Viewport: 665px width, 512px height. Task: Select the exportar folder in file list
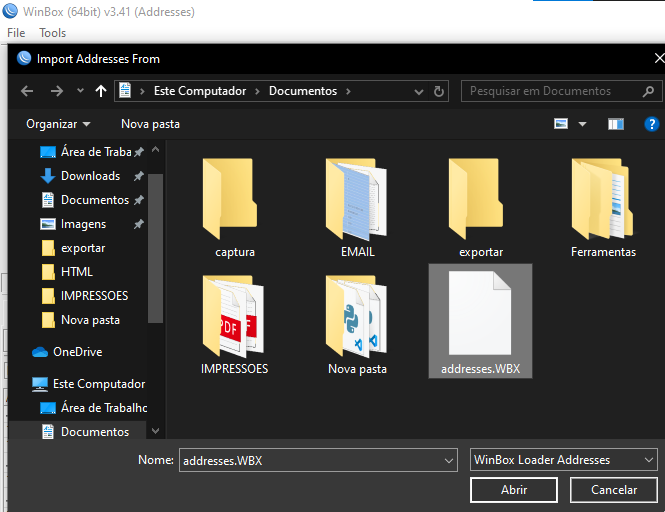481,208
